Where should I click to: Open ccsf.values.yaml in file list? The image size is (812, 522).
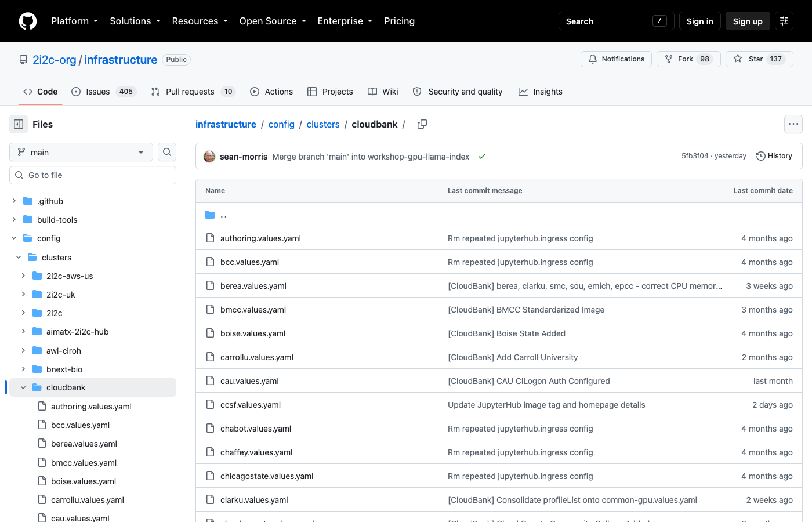(x=251, y=405)
